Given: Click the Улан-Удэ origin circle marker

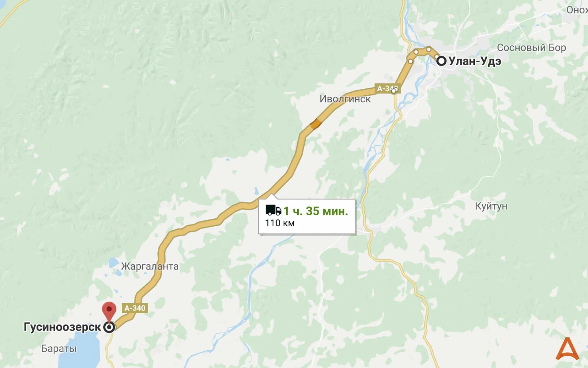Looking at the screenshot, I should [x=441, y=61].
